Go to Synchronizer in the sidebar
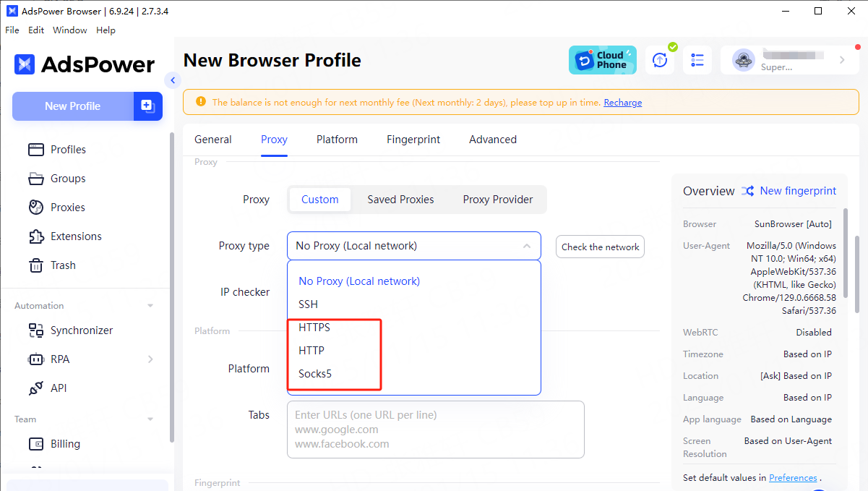The height and width of the screenshot is (491, 868). click(81, 330)
